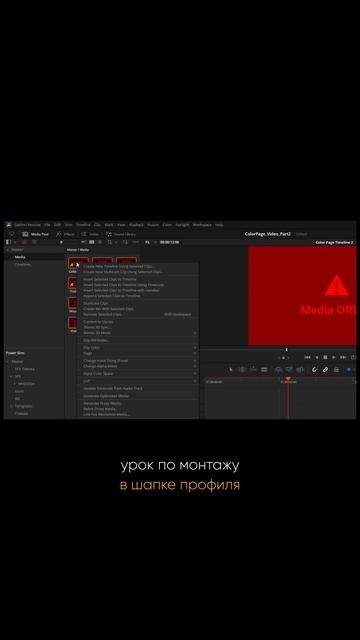The image size is (360, 640).
Task: Open the Edit menu
Action: click(58, 225)
